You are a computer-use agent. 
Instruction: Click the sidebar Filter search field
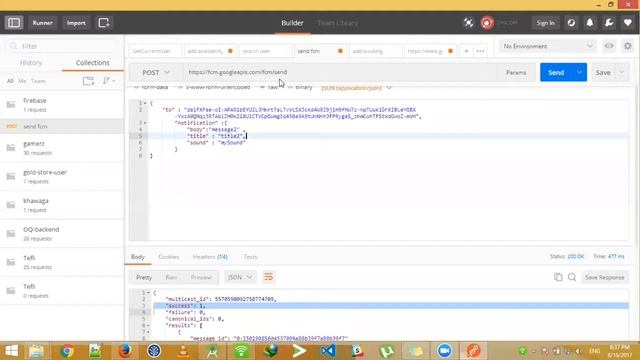click(62, 46)
